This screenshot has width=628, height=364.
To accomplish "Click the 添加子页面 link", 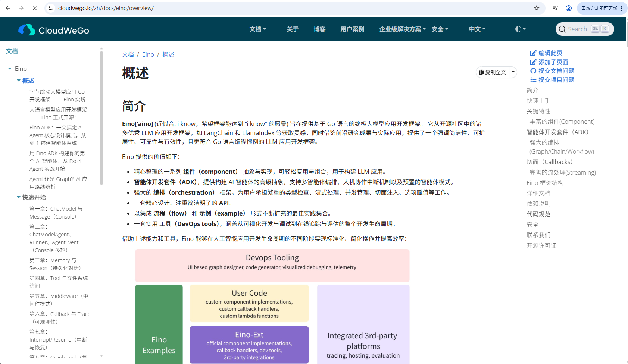I will coord(553,62).
